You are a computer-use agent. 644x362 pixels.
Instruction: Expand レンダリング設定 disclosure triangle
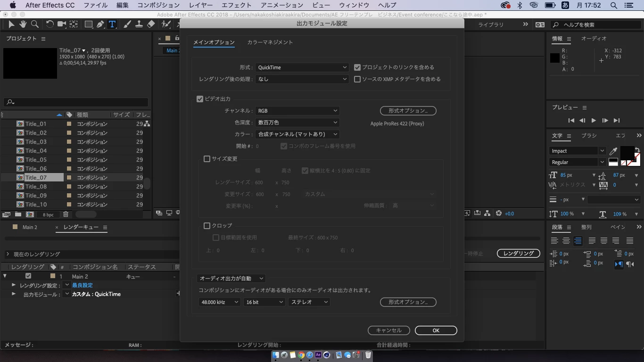[x=14, y=285]
